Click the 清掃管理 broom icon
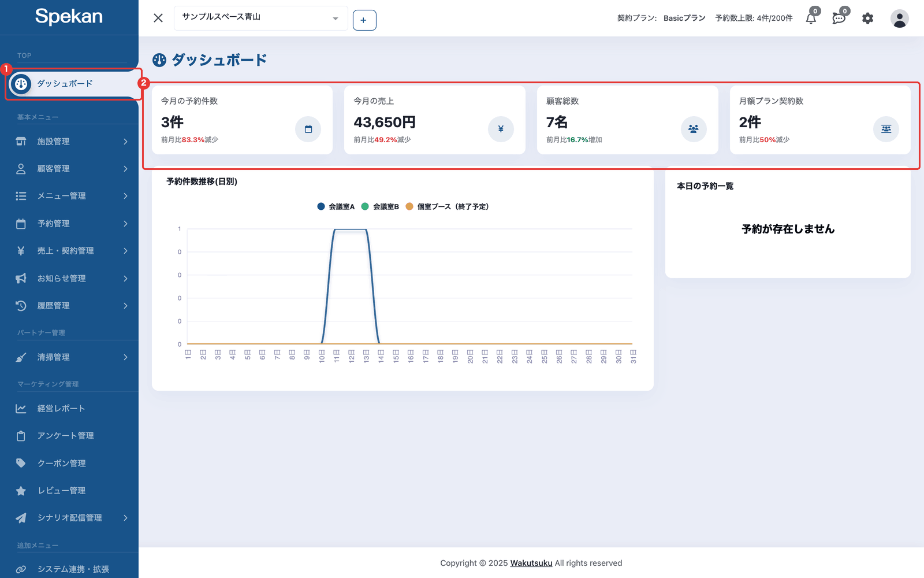Screen dimensions: 924x578 point(21,357)
